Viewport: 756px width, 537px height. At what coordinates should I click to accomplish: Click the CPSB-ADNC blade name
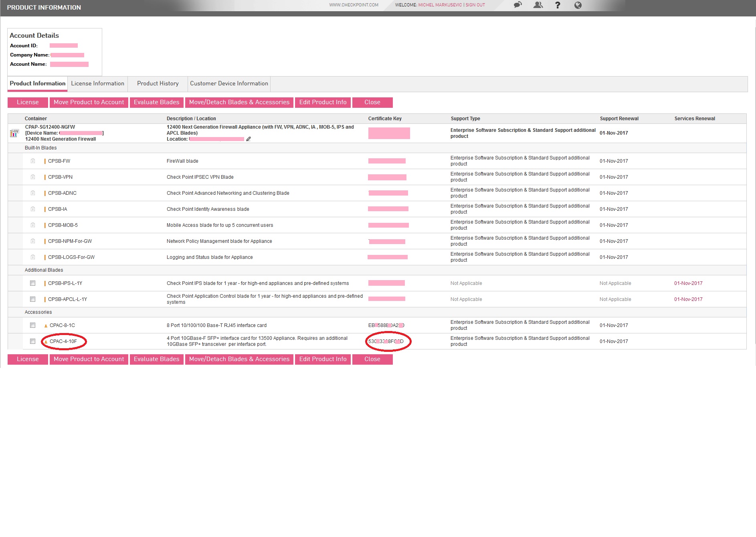(62, 193)
